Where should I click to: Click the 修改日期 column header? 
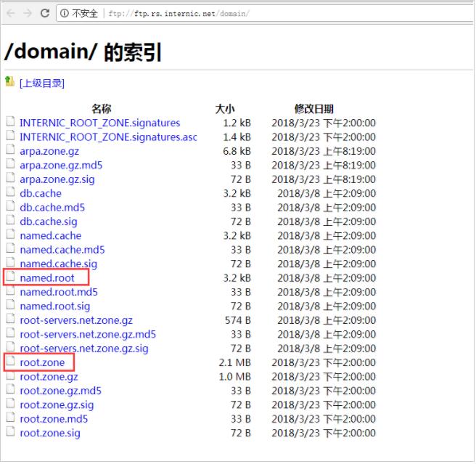314,109
